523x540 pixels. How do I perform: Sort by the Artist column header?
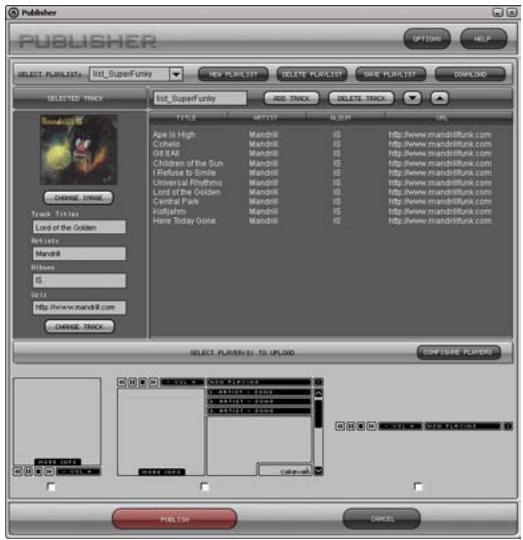pyautogui.click(x=265, y=118)
